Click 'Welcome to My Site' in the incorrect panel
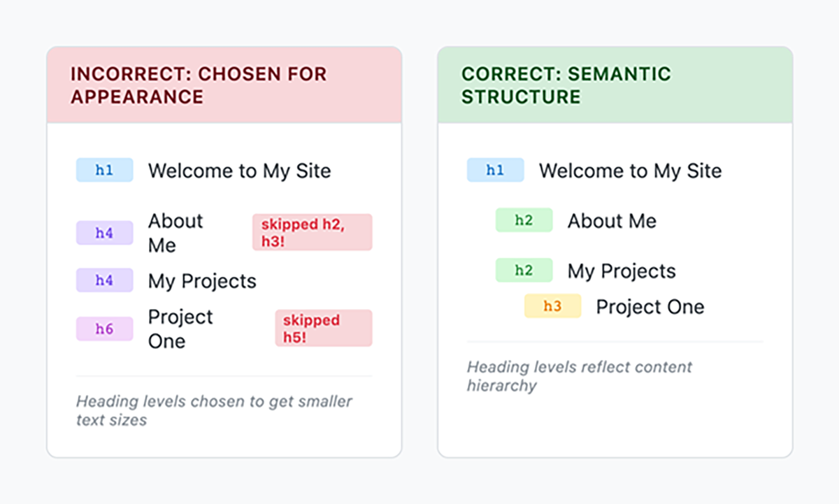 click(240, 171)
